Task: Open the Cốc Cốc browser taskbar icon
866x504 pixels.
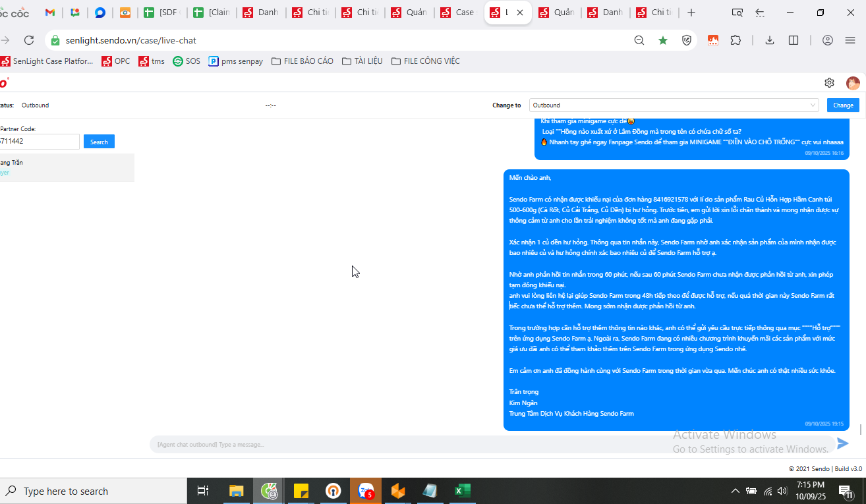Action: [269, 491]
